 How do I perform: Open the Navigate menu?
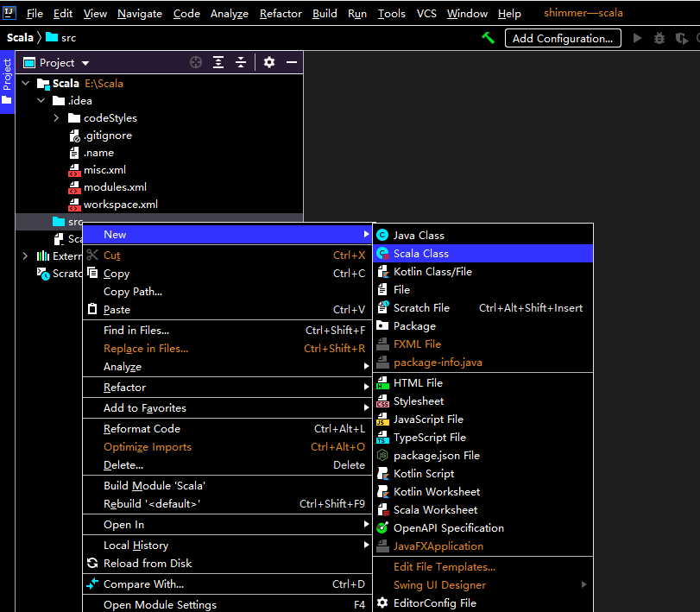139,14
